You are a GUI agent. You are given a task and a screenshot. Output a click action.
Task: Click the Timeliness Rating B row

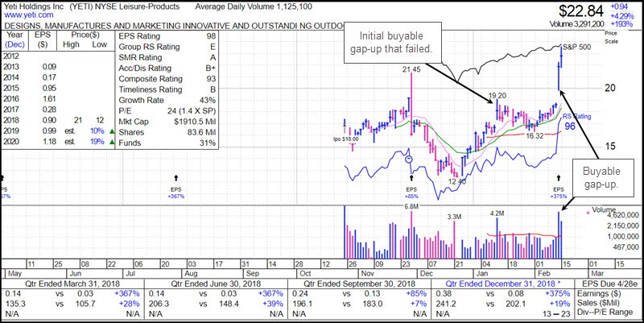[x=167, y=89]
